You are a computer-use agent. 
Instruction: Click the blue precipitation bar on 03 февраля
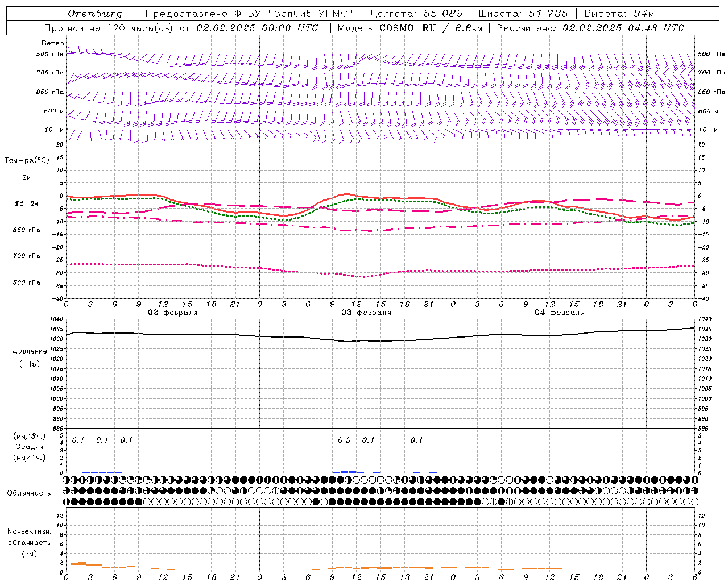(x=348, y=472)
